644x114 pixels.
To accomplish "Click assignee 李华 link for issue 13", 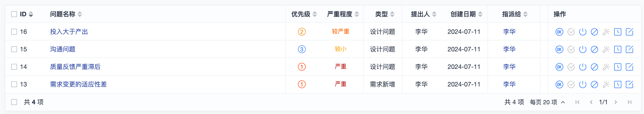I will pos(509,85).
